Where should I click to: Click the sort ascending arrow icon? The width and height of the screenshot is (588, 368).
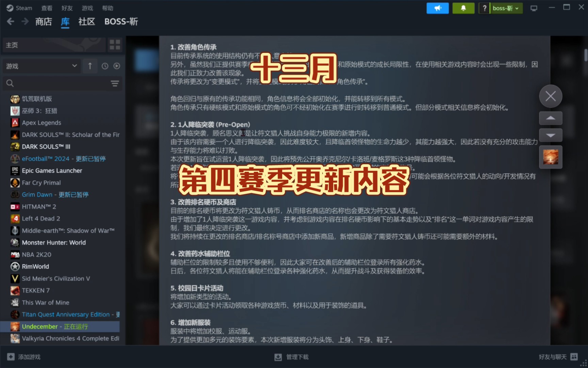coord(90,66)
